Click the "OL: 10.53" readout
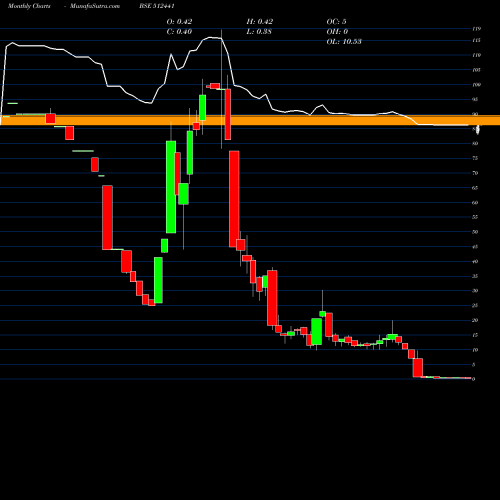This screenshot has height=500, width=500. coord(344,42)
